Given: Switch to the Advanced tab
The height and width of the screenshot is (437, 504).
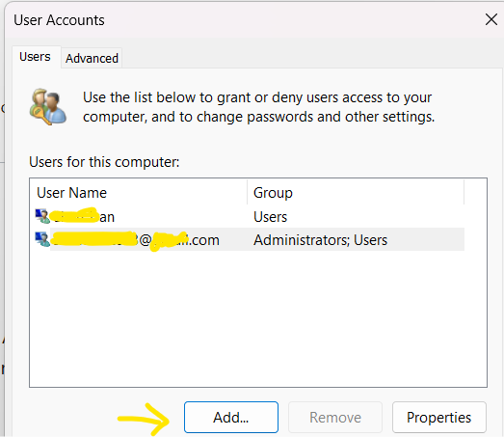Looking at the screenshot, I should [92, 58].
